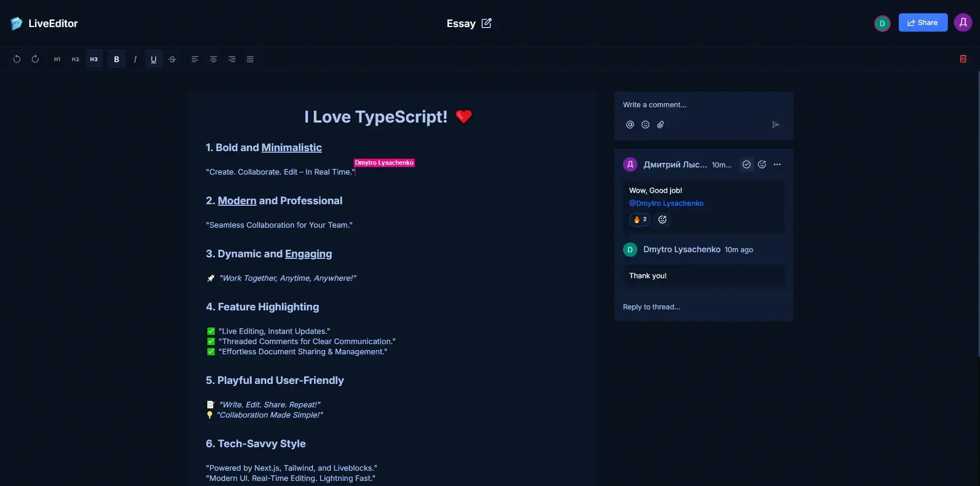
Task: Mention a user with the @ icon
Action: [630, 124]
